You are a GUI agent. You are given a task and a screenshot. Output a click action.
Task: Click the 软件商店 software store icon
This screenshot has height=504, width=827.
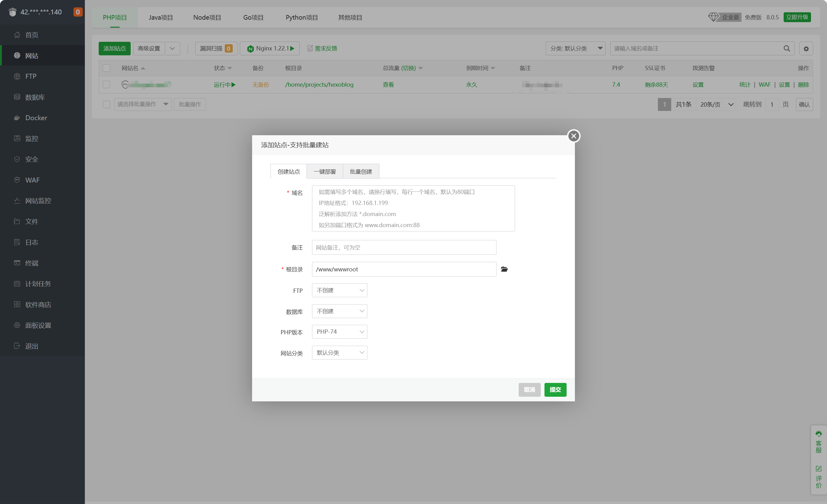click(17, 304)
